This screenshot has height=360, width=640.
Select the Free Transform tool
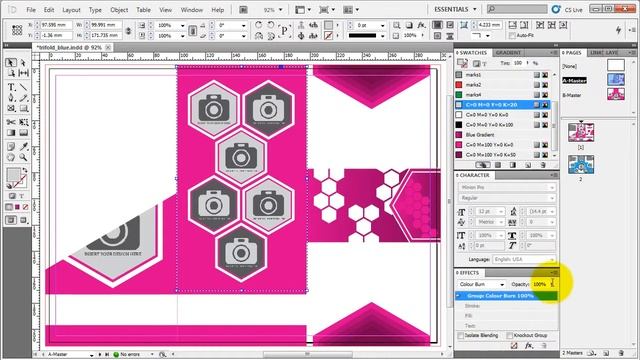[x=23, y=122]
